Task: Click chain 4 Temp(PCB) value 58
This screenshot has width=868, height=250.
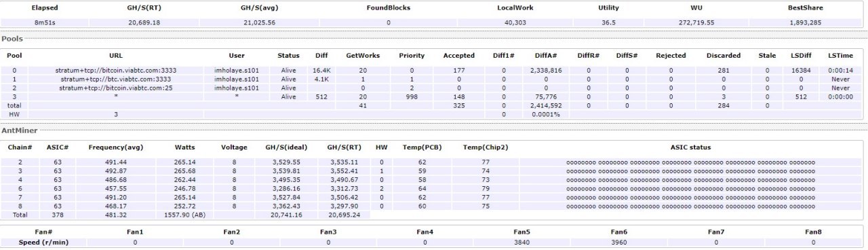Action: coord(422,180)
